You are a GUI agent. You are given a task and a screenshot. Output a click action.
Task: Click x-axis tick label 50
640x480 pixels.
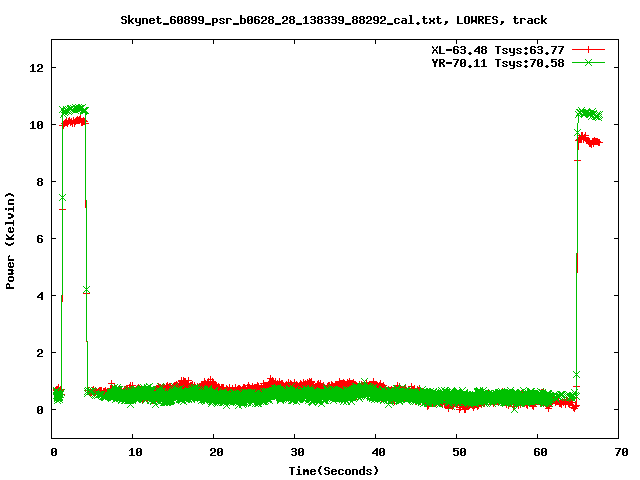[x=459, y=452]
